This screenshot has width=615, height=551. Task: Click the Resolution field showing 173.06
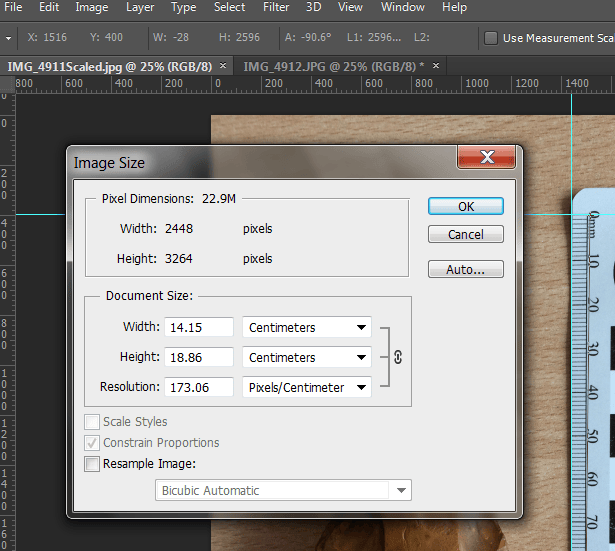tap(199, 387)
